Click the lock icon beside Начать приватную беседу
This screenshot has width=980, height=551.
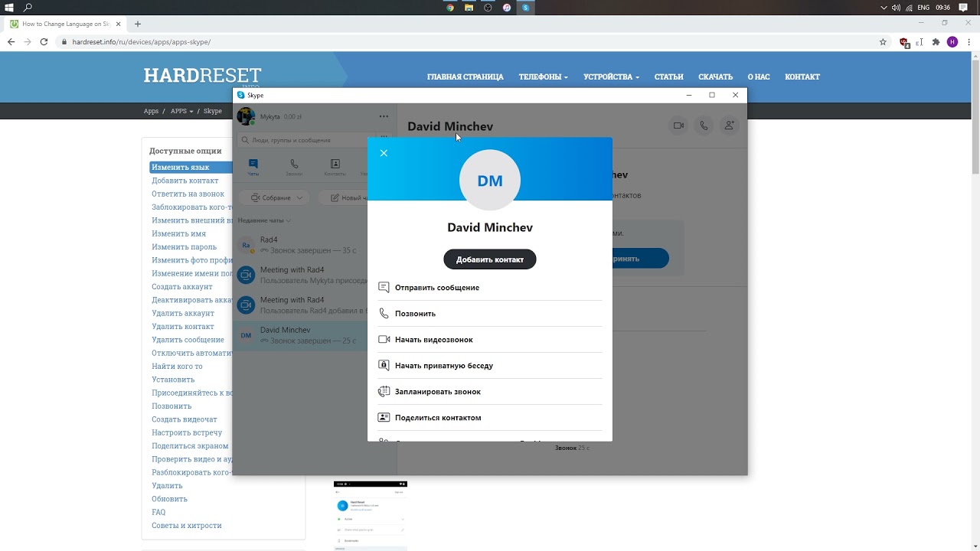384,366
